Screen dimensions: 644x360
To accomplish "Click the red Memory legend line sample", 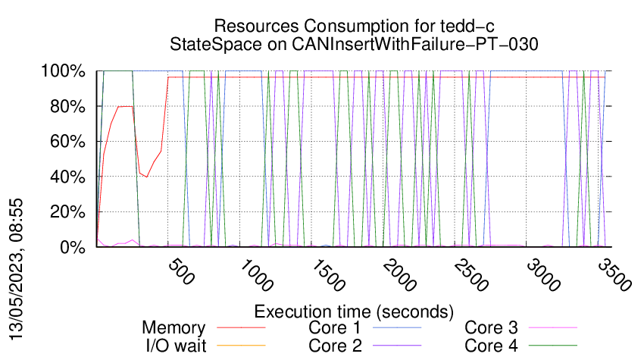I will [241, 328].
